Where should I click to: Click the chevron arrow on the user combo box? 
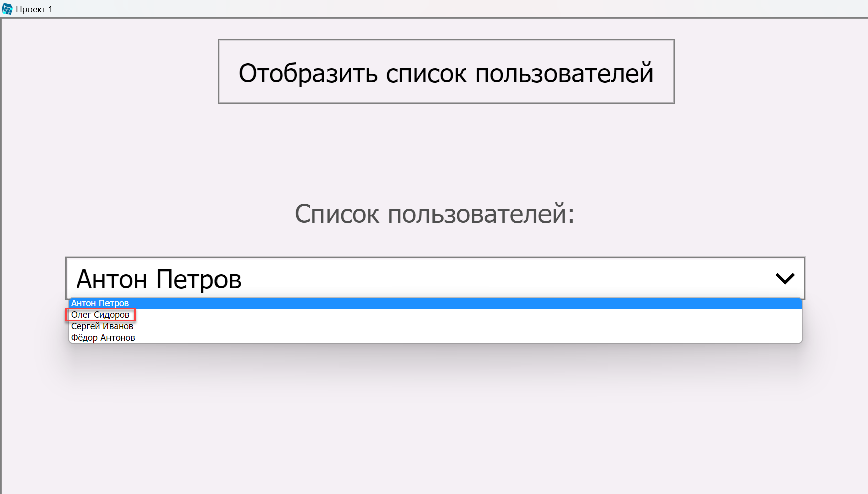785,278
